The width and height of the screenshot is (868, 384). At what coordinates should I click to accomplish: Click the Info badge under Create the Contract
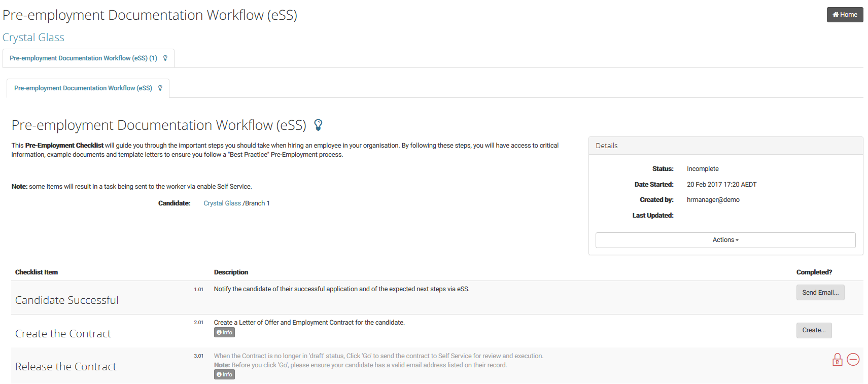(x=224, y=333)
